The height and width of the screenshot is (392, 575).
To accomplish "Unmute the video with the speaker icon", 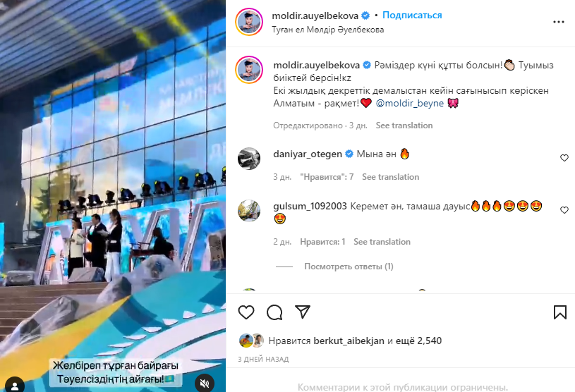I will coord(205,384).
